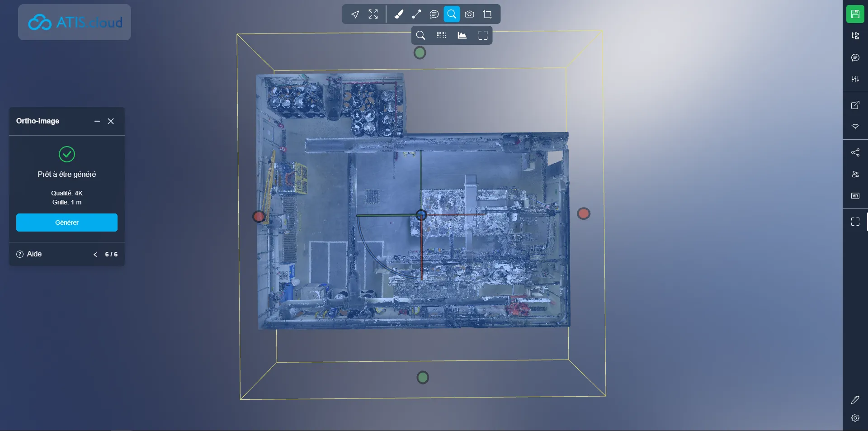Click the green checkmark status icon
The image size is (868, 431).
click(x=67, y=154)
